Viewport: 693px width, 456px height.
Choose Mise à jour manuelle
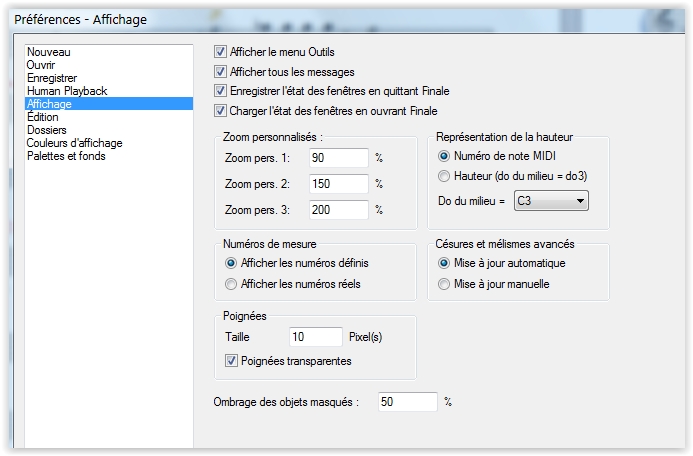click(445, 284)
